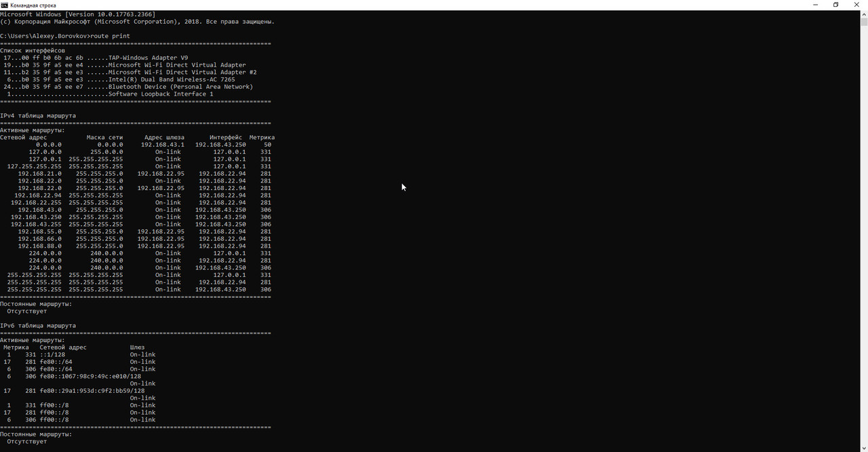The image size is (868, 452).
Task: Click network address 192.168.88.0
Action: pyautogui.click(x=40, y=246)
